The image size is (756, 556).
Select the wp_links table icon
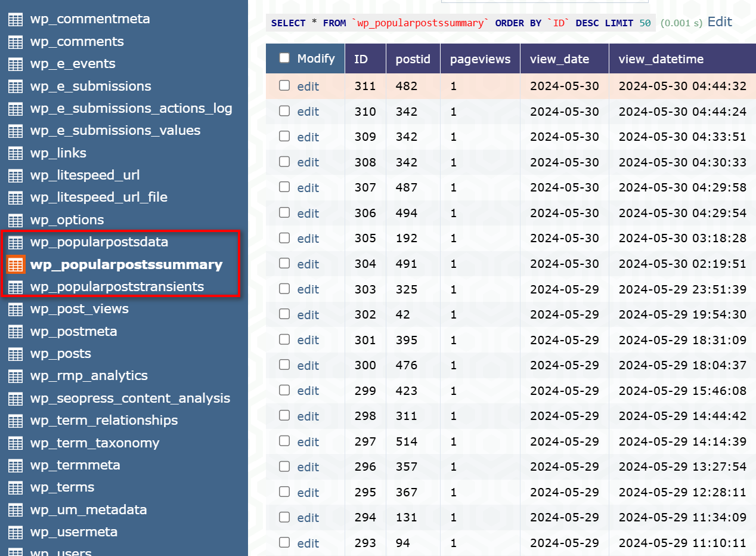click(16, 153)
